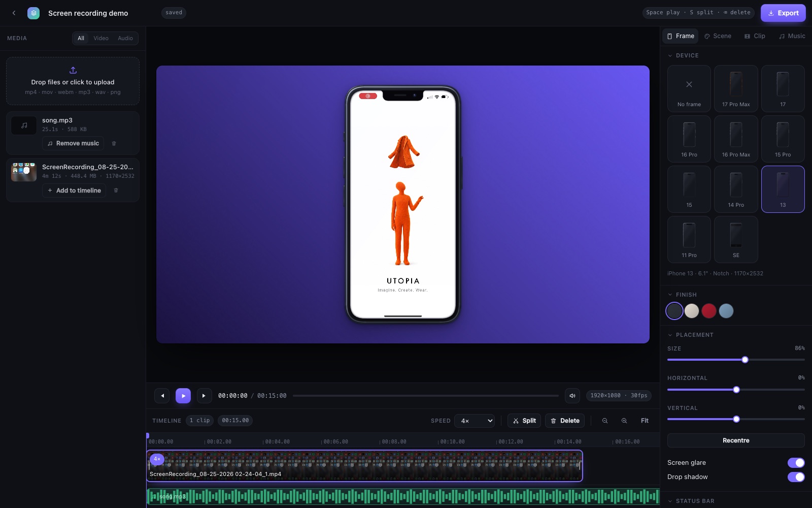Choose the 16 Pro device frame
The height and width of the screenshot is (508, 812).
pos(689,139)
